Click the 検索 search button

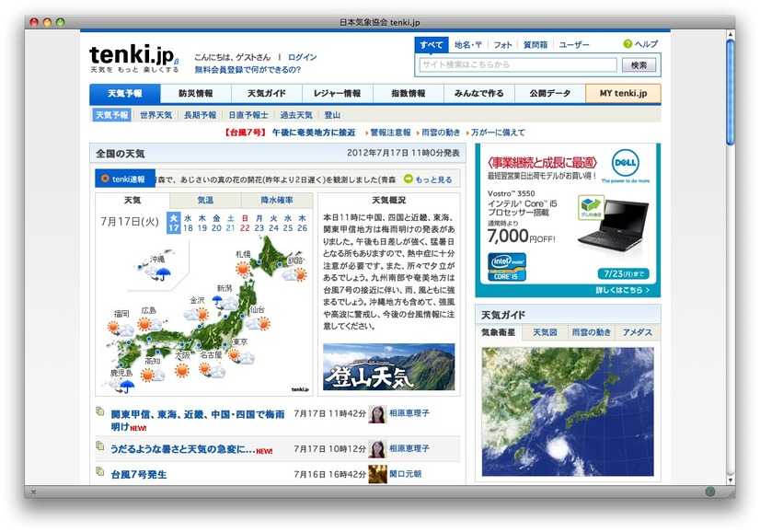[x=639, y=65]
